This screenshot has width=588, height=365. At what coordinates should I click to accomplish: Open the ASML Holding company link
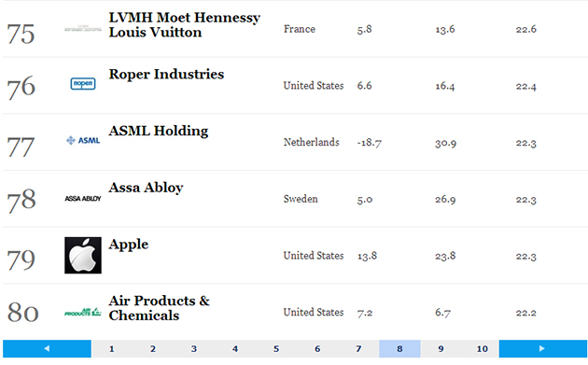159,131
